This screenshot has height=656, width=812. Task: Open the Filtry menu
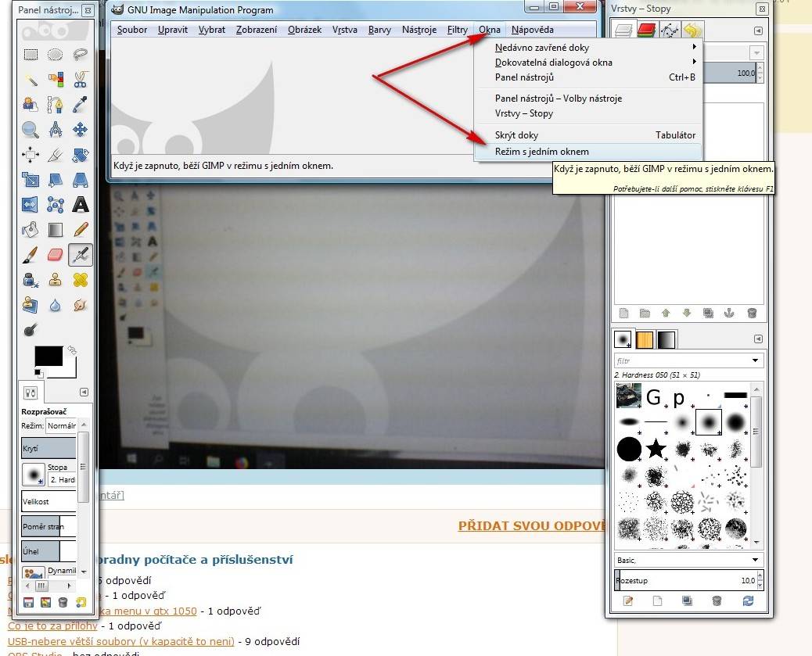[x=458, y=30]
